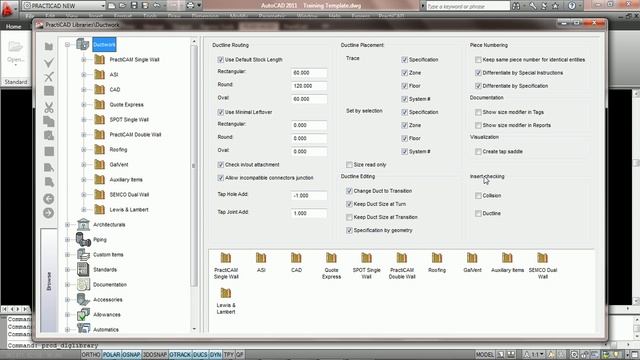Viewport: 640px width, 360px height.
Task: Click the checkmark apply icon in left sidebar
Action: point(49,62)
